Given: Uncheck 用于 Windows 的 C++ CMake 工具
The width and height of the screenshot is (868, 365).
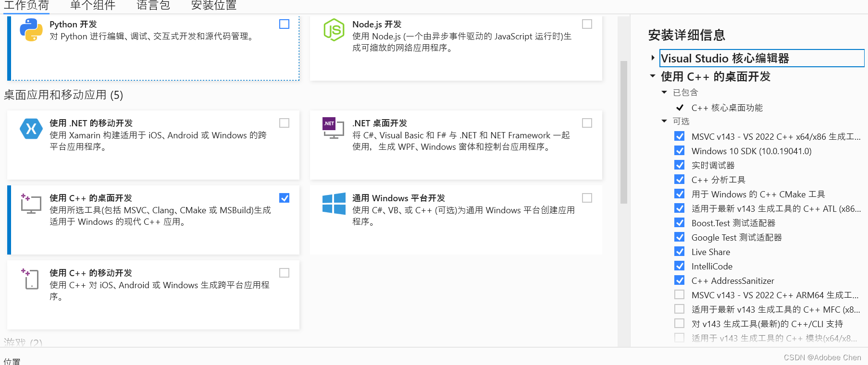Looking at the screenshot, I should 680,194.
